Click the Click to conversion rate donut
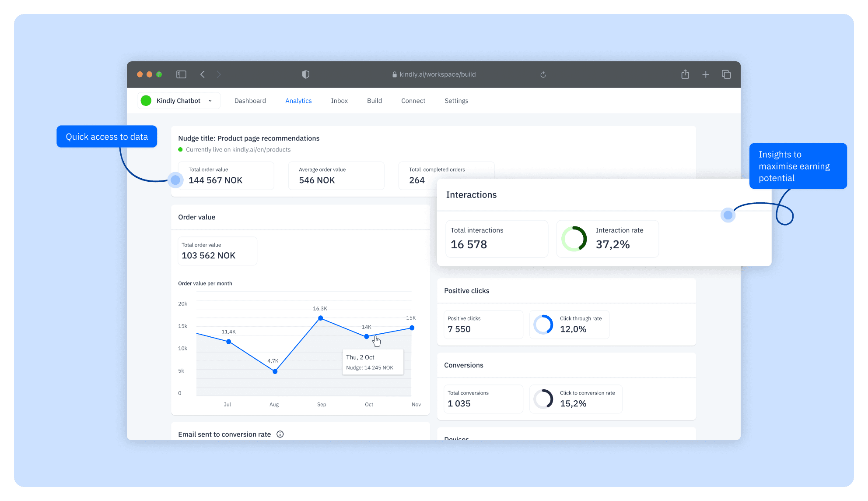Image resolution: width=868 pixels, height=501 pixels. pos(543,399)
